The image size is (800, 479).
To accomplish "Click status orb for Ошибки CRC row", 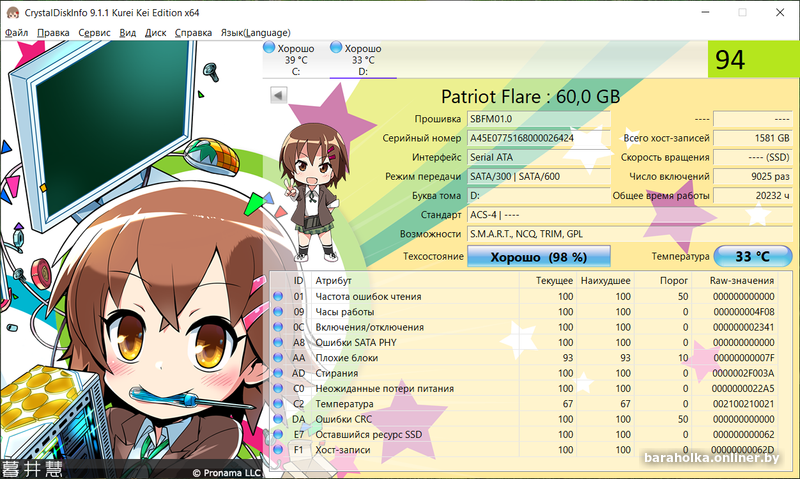I will (x=278, y=419).
